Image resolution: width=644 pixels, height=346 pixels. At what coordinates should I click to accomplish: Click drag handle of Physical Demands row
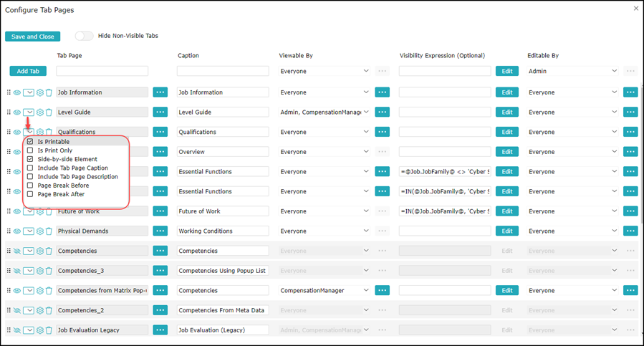(x=9, y=231)
